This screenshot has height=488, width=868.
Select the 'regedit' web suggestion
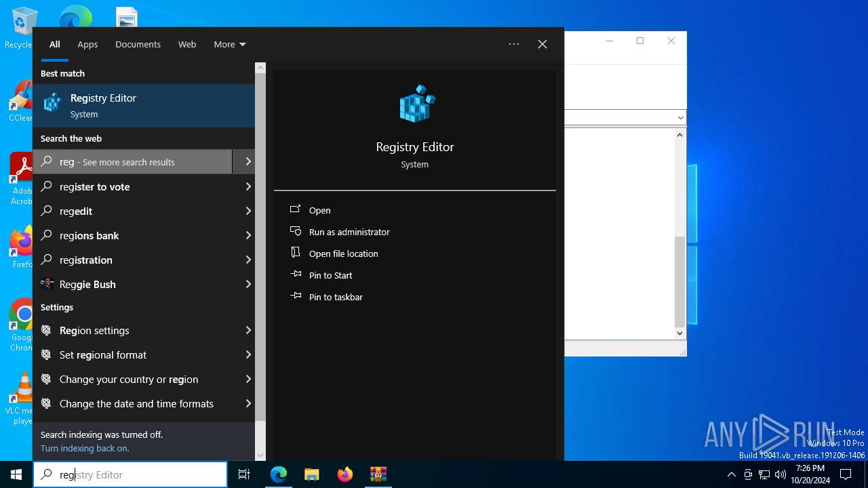click(133, 211)
